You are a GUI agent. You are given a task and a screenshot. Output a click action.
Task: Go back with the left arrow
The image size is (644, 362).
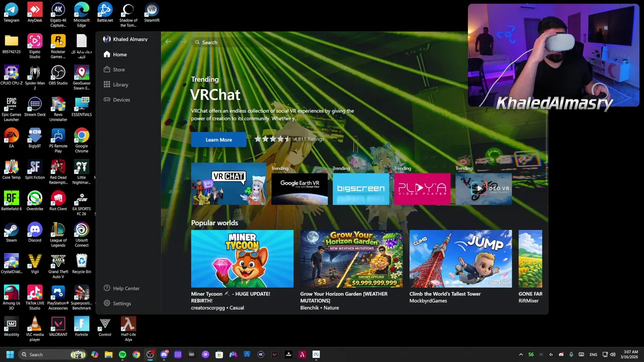coord(169,42)
